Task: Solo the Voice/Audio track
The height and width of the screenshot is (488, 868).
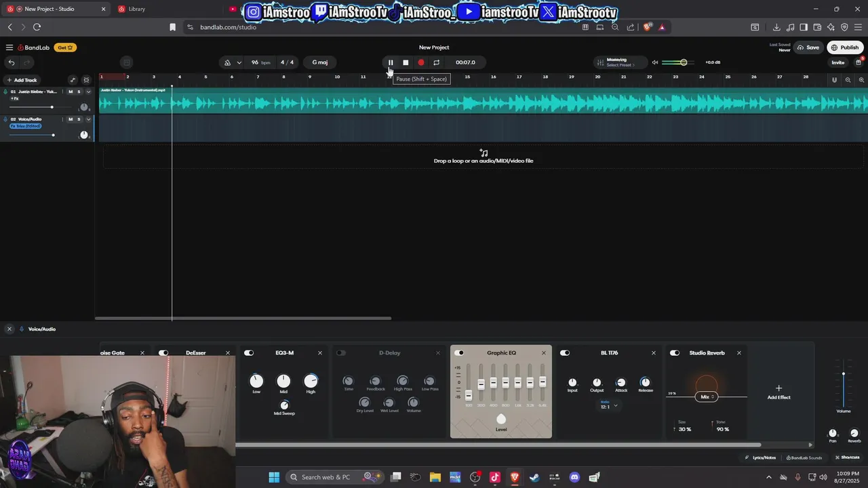Action: [x=79, y=119]
